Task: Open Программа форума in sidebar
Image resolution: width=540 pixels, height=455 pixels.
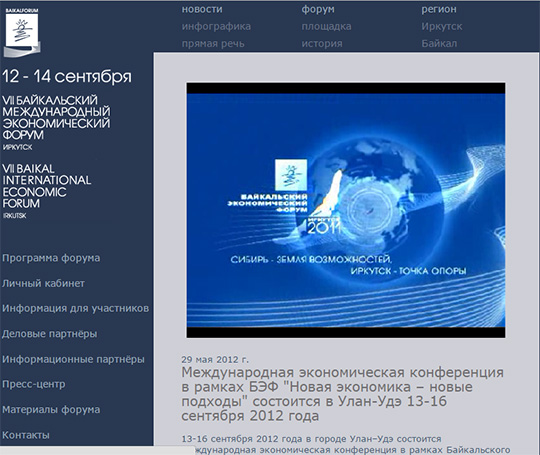Action: [x=51, y=258]
